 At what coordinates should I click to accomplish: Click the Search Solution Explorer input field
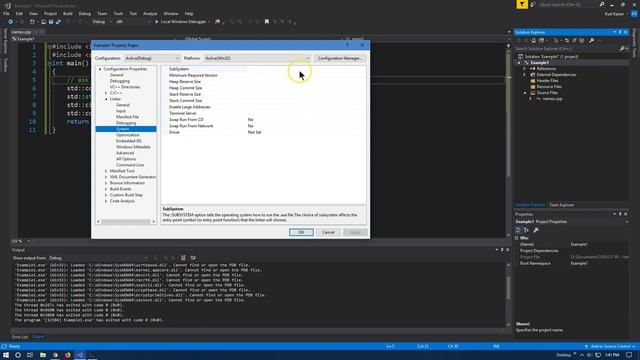(567, 49)
